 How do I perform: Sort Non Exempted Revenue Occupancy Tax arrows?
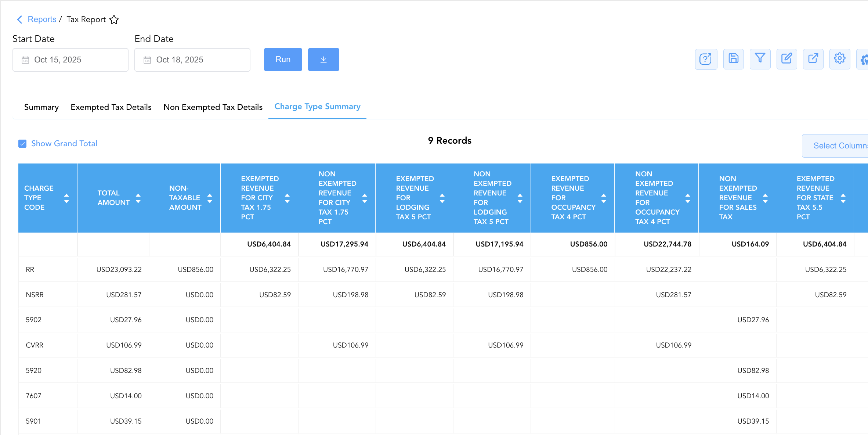[x=688, y=198]
